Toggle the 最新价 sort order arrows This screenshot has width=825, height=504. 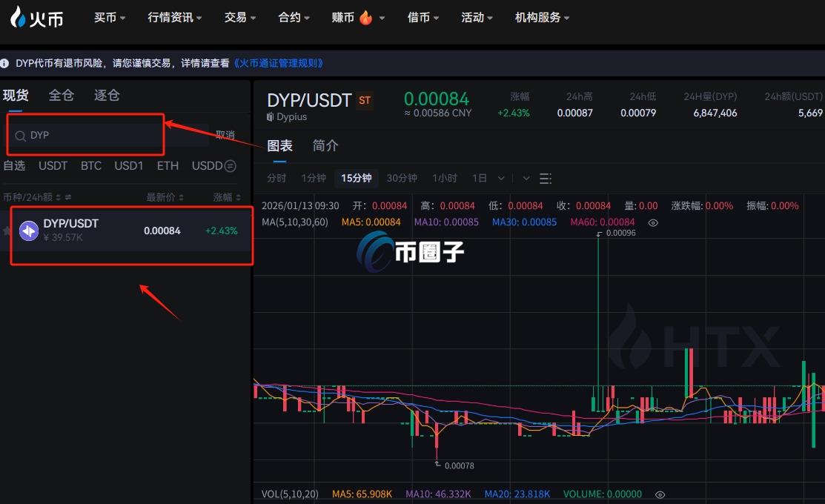pos(180,196)
